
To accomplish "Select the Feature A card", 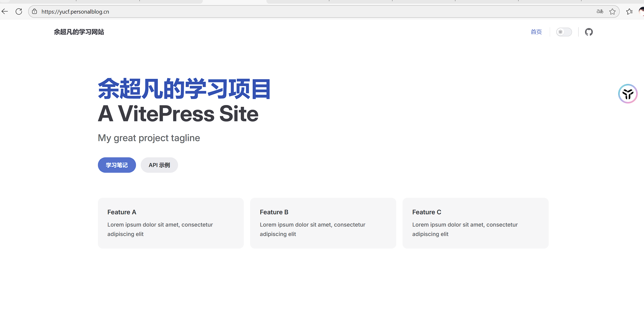I will [x=171, y=223].
